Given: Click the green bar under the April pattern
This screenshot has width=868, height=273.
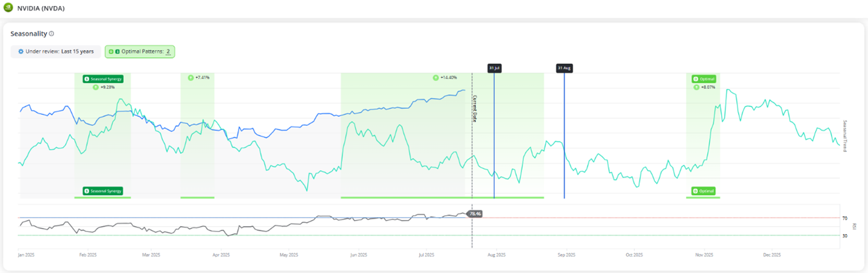Looking at the screenshot, I should tap(197, 198).
